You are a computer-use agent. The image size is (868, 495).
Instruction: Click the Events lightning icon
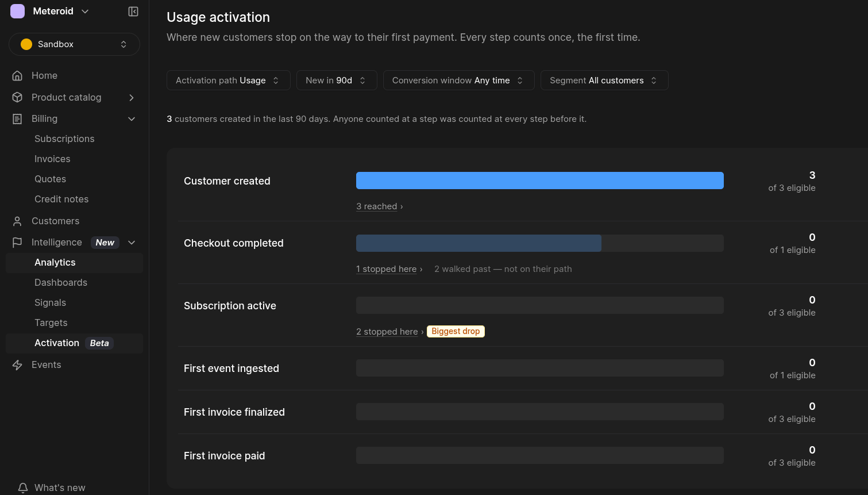[17, 365]
